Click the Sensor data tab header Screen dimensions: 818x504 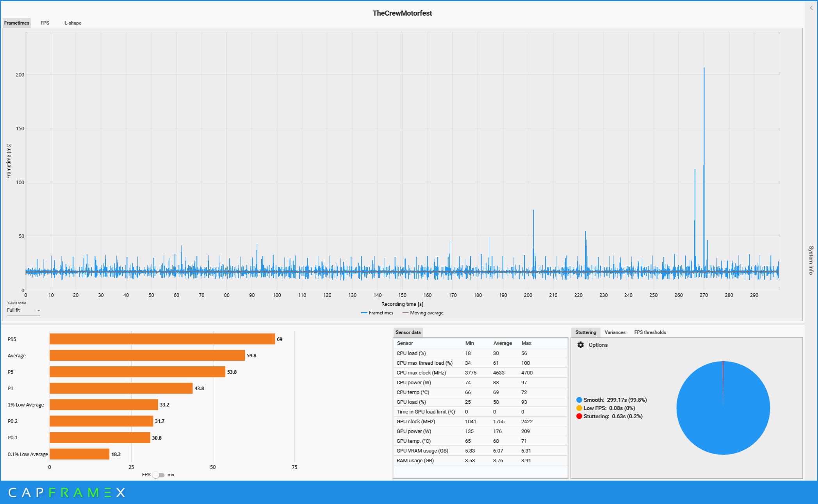coord(408,332)
